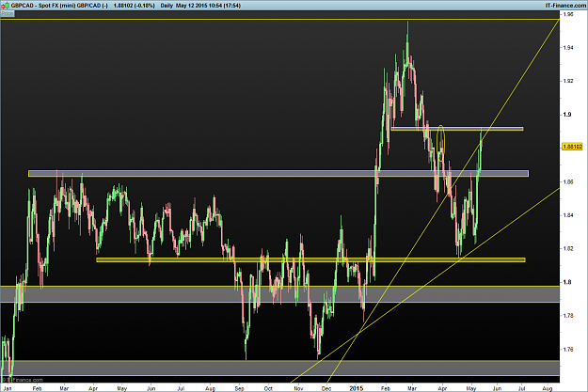Click the Aug label at far right of axis
Viewport: 588px width, 392px height.
click(548, 388)
